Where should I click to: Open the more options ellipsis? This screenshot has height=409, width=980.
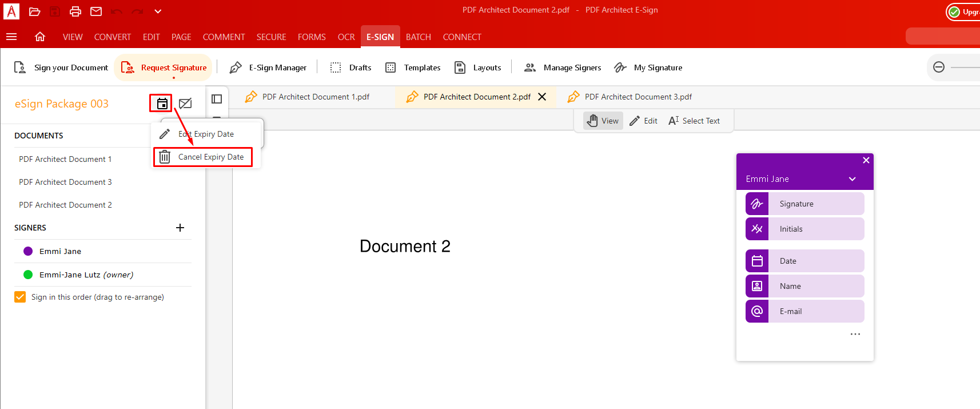pyautogui.click(x=855, y=334)
